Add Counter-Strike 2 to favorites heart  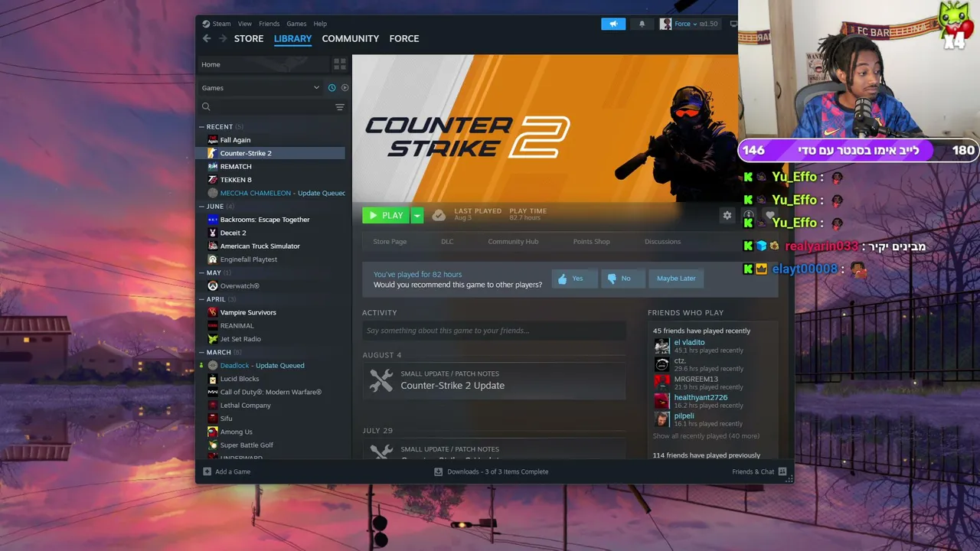770,215
